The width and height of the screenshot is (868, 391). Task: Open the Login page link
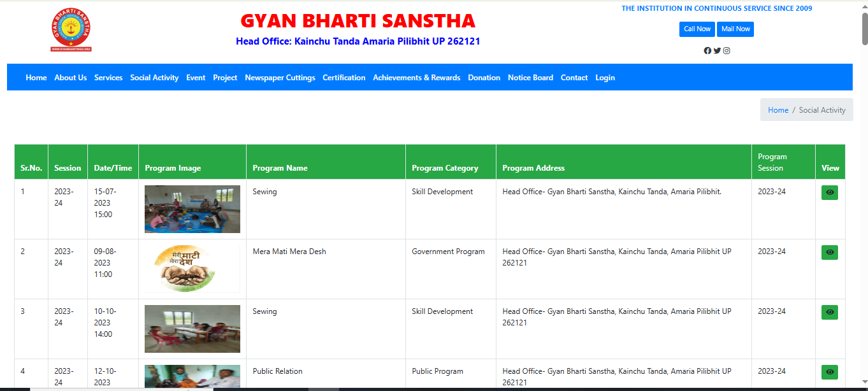605,78
